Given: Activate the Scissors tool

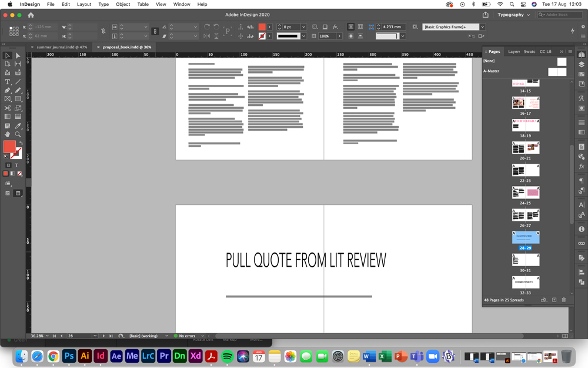Looking at the screenshot, I should pyautogui.click(x=8, y=108).
